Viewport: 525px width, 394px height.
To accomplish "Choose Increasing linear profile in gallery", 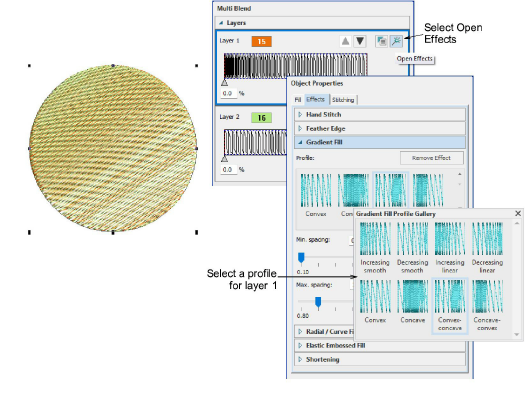I will click(x=450, y=248).
